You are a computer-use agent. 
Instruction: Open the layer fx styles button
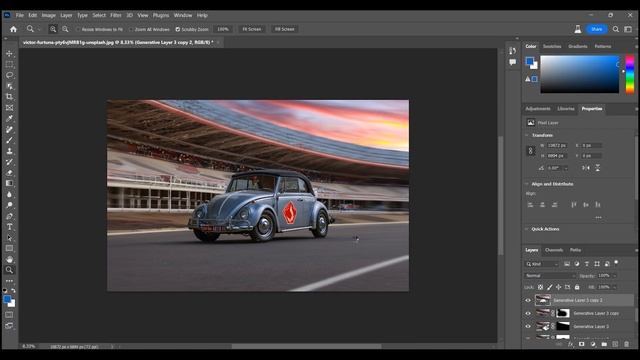tap(571, 344)
